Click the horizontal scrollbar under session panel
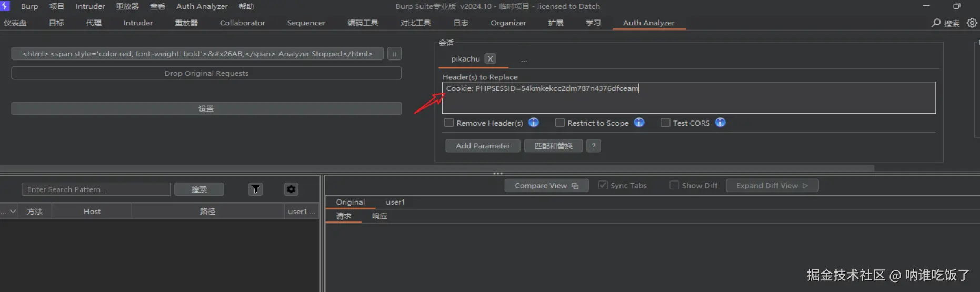This screenshot has width=980, height=292. point(437,168)
